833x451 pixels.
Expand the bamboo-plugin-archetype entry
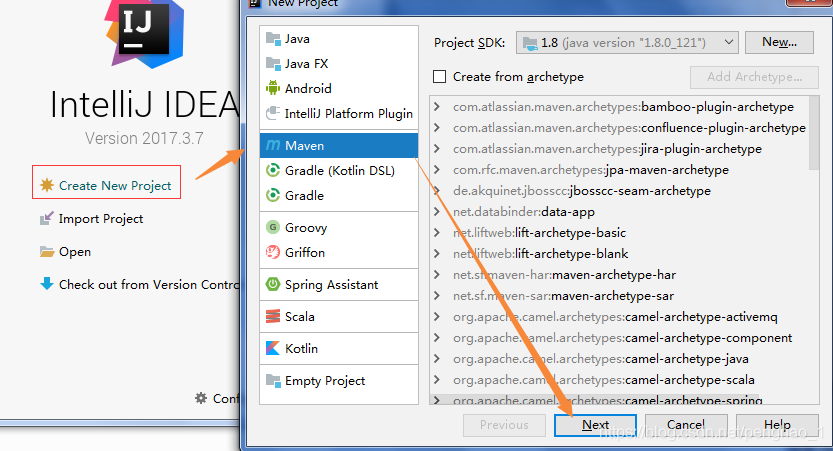(437, 107)
